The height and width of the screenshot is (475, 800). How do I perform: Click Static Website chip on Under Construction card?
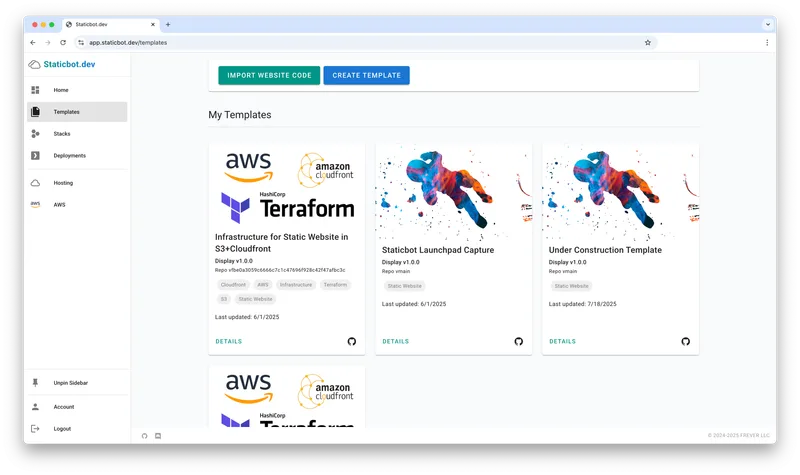(571, 286)
